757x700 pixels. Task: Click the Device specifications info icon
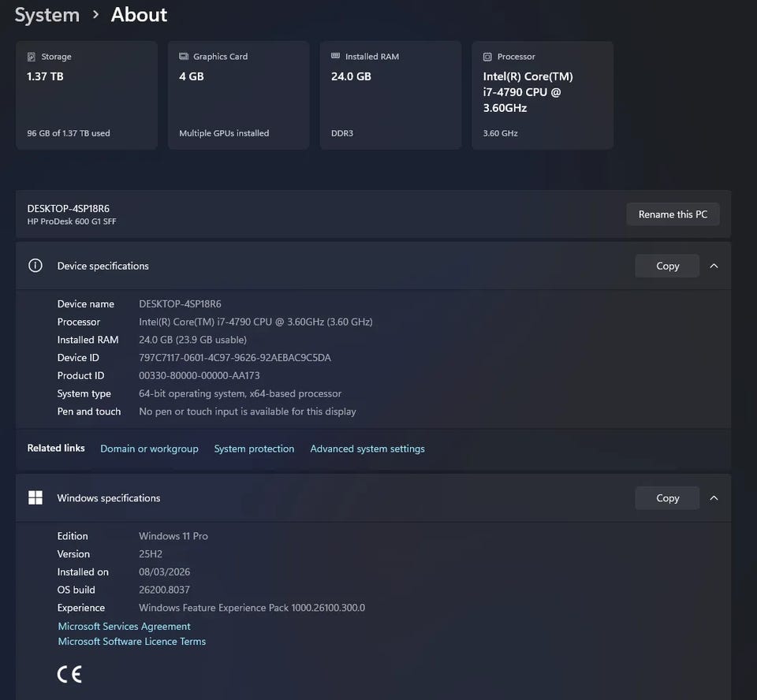(35, 266)
